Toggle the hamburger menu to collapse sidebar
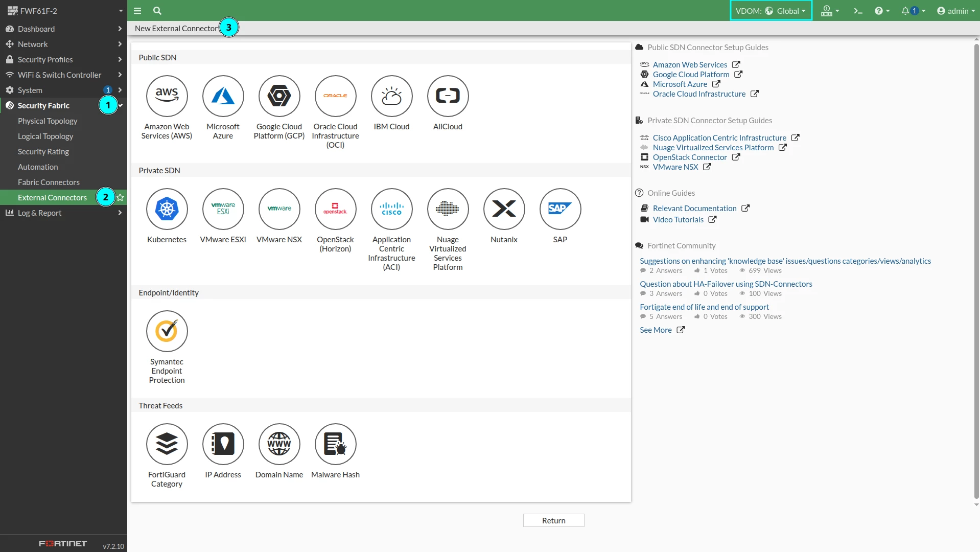 [137, 11]
